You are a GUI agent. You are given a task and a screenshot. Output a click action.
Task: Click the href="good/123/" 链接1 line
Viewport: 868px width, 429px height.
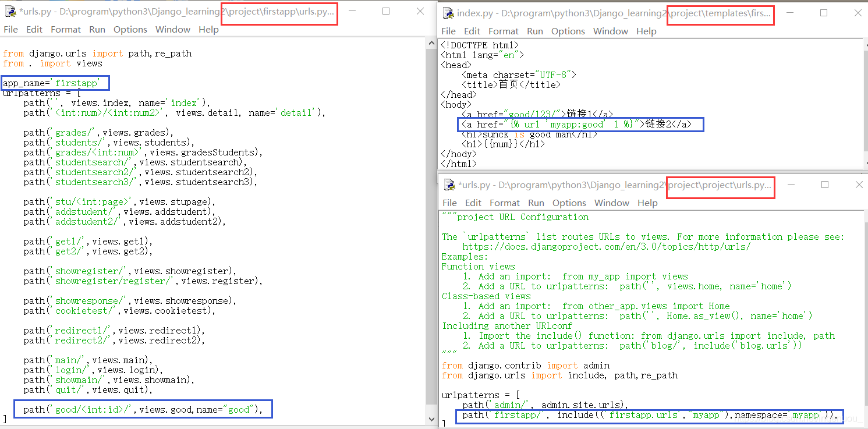click(x=537, y=114)
